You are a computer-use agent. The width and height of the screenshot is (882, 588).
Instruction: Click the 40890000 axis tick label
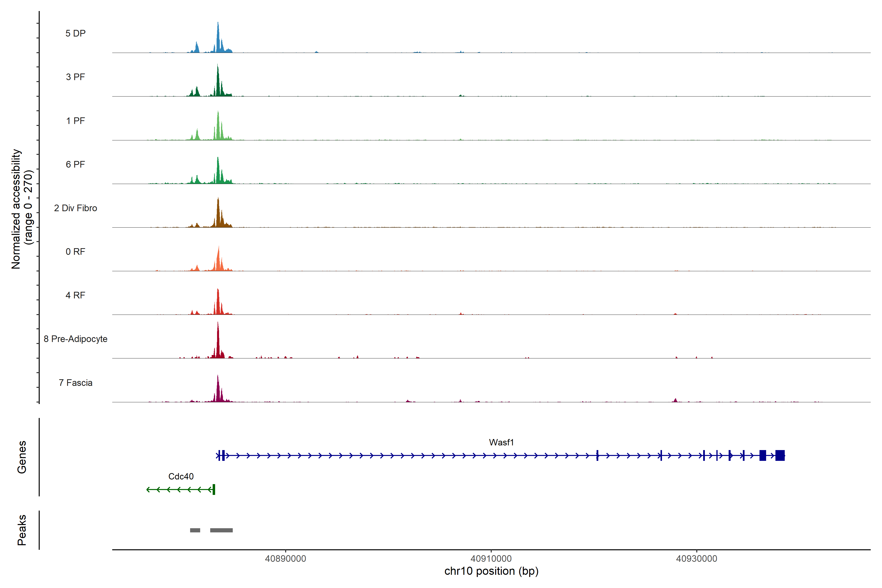click(285, 559)
